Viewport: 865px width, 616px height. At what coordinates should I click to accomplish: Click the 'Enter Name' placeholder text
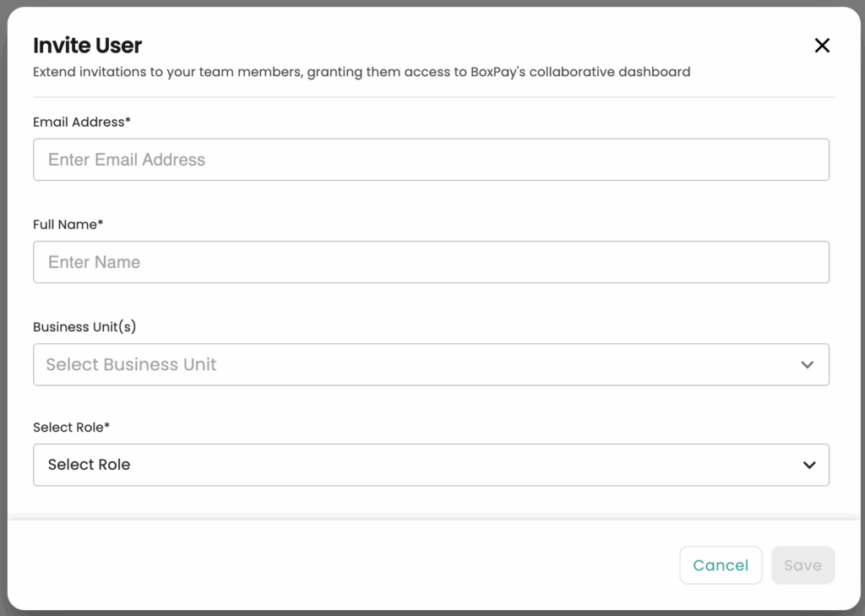(94, 262)
